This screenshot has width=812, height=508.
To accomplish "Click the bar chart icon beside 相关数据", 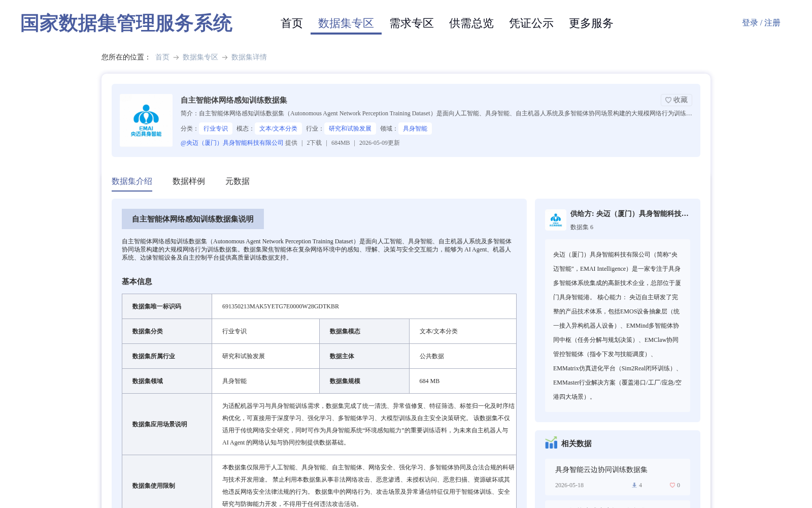I will (551, 443).
